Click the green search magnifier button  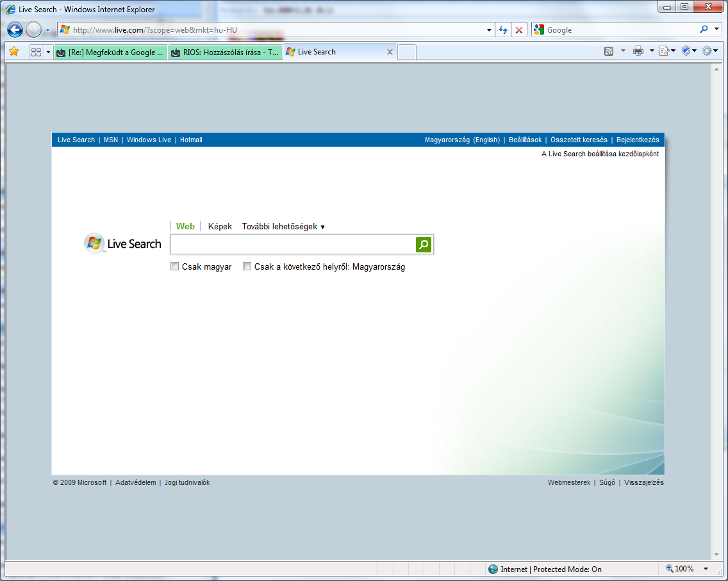[424, 245]
